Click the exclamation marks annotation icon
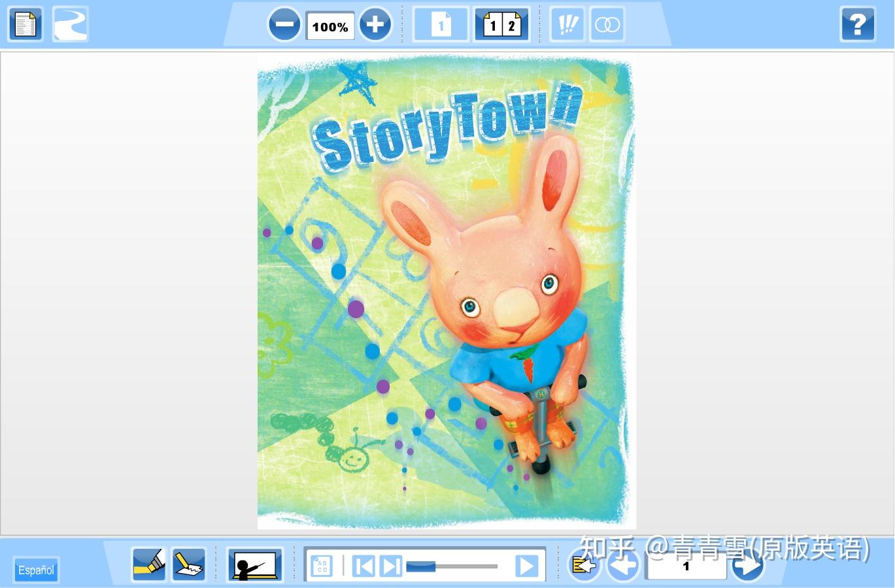The image size is (895, 588). tap(567, 24)
